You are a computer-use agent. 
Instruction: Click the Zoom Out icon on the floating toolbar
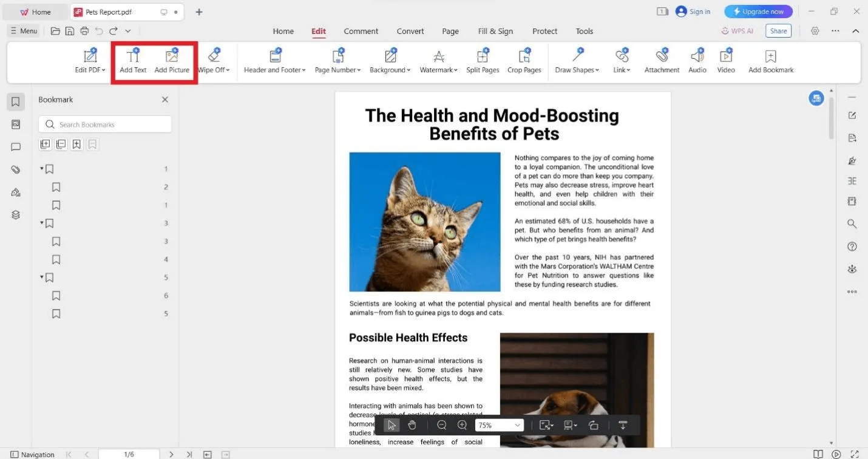click(442, 424)
